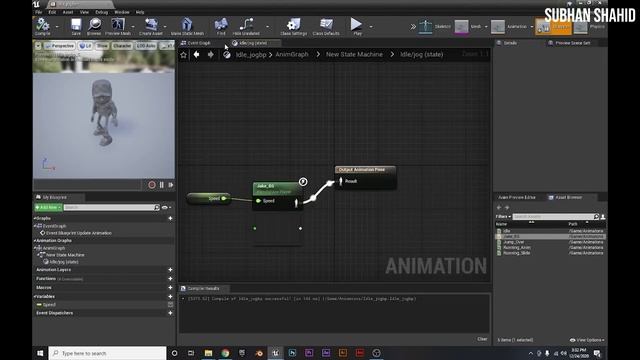This screenshot has width=640, height=360.
Task: Click AnimGraph in the breadcrumb
Action: tap(292, 54)
